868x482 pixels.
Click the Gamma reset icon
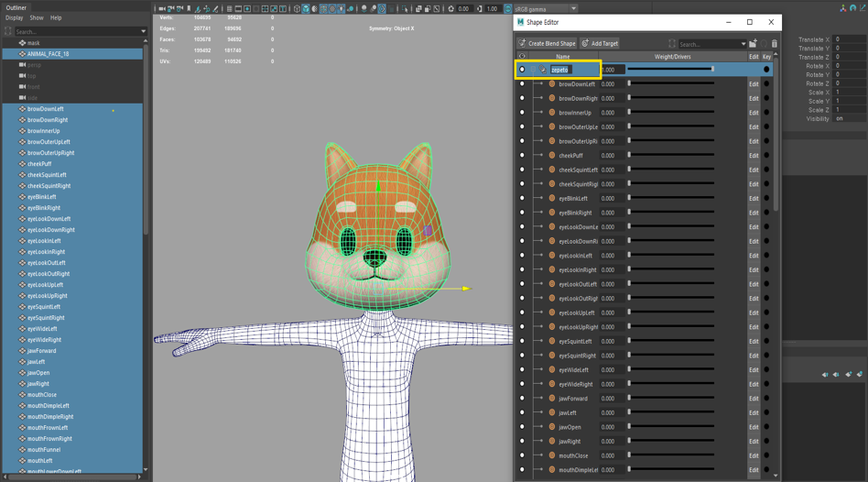click(x=480, y=9)
